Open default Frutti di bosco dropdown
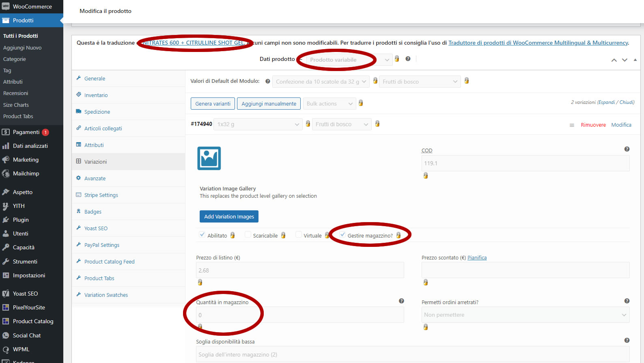 (x=420, y=82)
